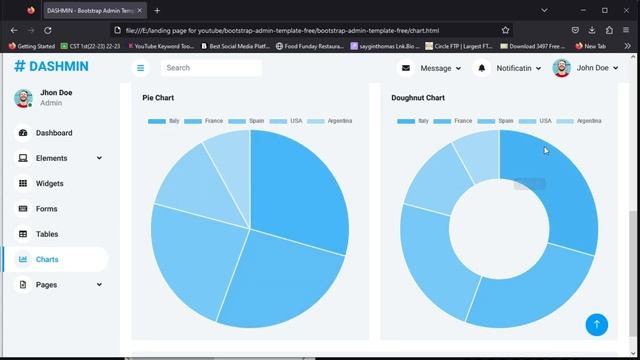Viewport: 640px width, 360px height.
Task: Toggle Spain in Doughnut Chart legend
Action: [x=495, y=121]
